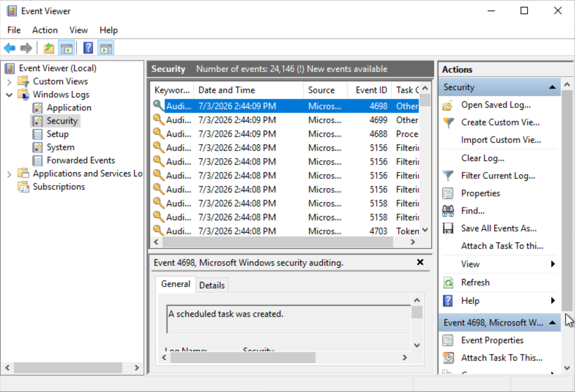Click the Event Viewer (Local) root icon
Viewport: 575px width, 392px height.
click(10, 68)
